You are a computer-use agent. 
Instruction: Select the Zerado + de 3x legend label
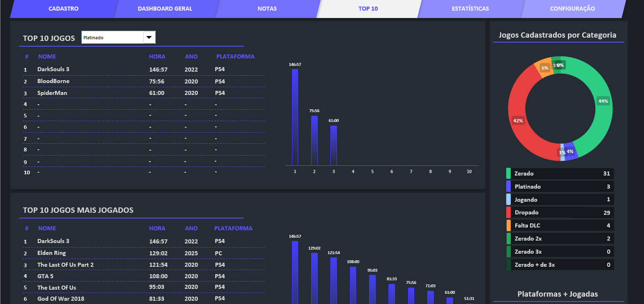coord(534,265)
